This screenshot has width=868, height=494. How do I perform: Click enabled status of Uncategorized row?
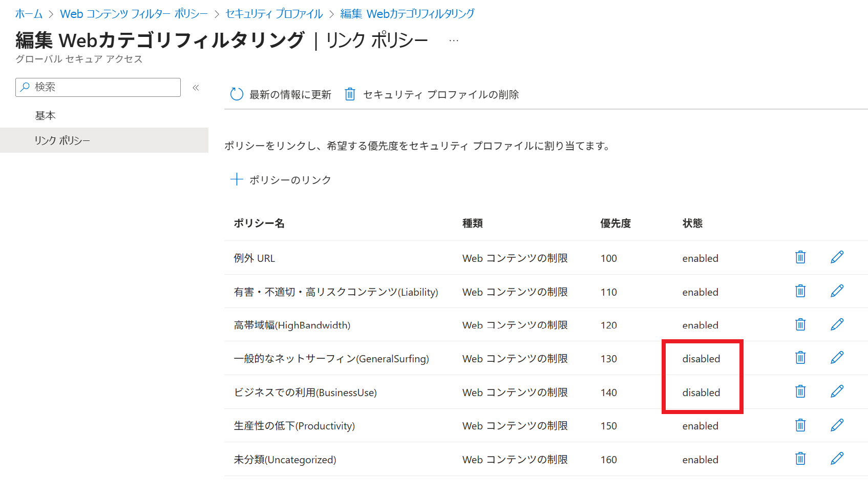click(700, 460)
